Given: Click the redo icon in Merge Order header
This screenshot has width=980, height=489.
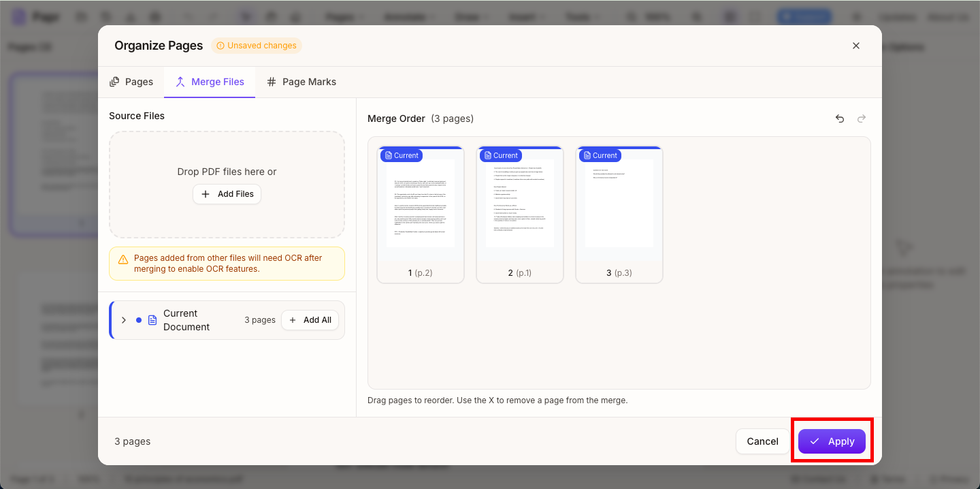Looking at the screenshot, I should tap(862, 119).
